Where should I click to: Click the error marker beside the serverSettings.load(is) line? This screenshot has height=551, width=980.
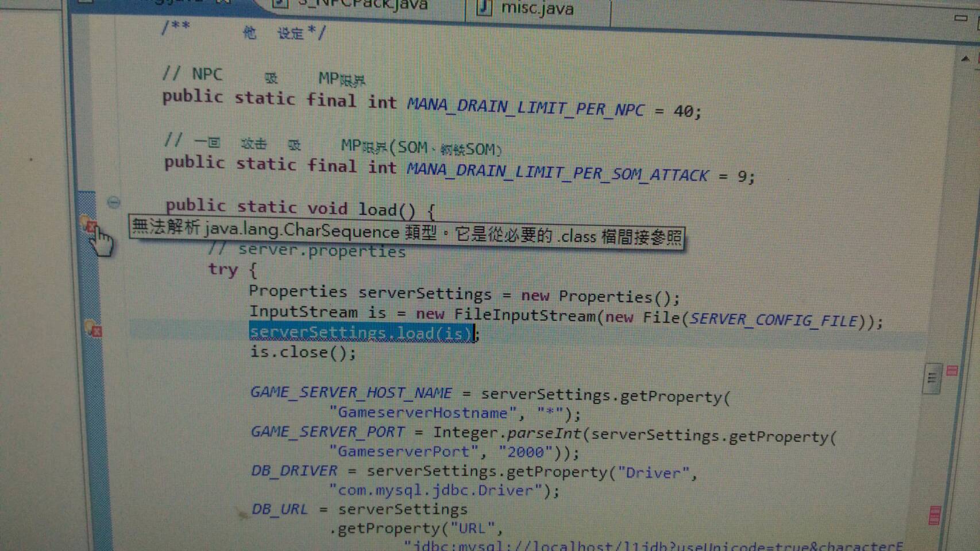click(94, 329)
